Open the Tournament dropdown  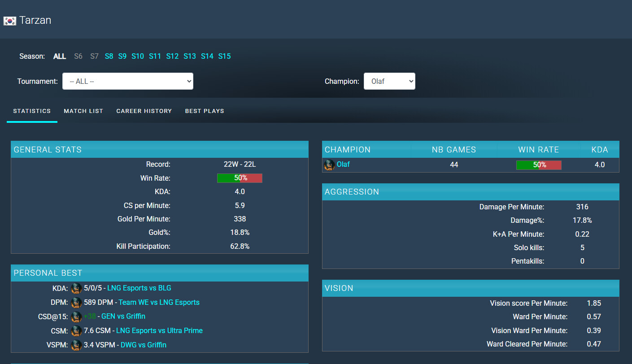128,81
